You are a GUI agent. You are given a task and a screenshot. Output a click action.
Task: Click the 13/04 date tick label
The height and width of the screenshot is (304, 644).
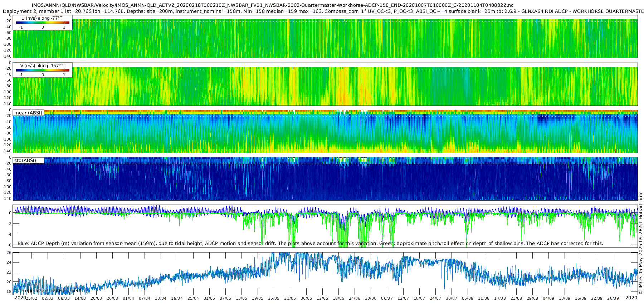pyautogui.click(x=161, y=298)
